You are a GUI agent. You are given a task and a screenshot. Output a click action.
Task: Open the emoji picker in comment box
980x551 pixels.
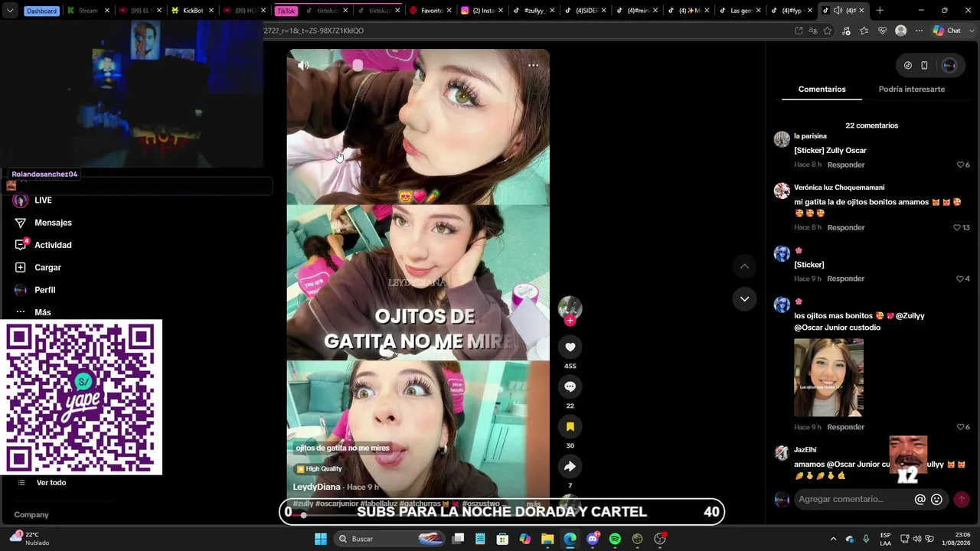pos(936,500)
